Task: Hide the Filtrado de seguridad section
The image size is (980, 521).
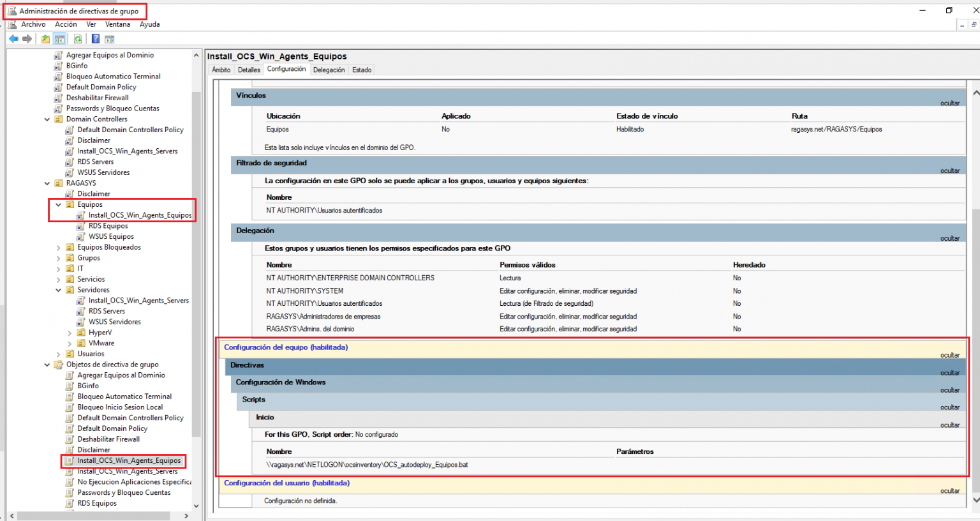Action: pyautogui.click(x=949, y=170)
